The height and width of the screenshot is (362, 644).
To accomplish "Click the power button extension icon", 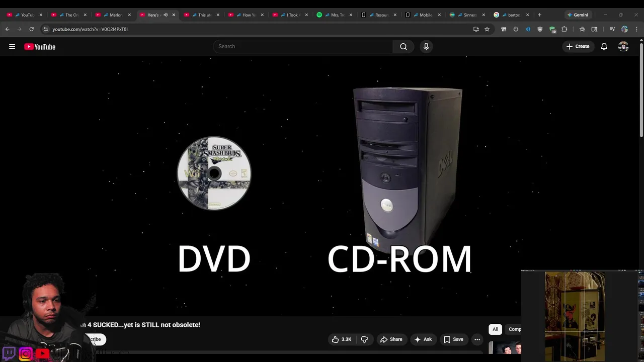I will coord(516,29).
